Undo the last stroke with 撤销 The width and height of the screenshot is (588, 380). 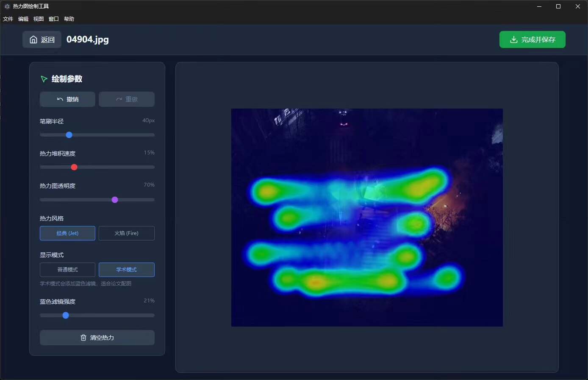coord(67,99)
